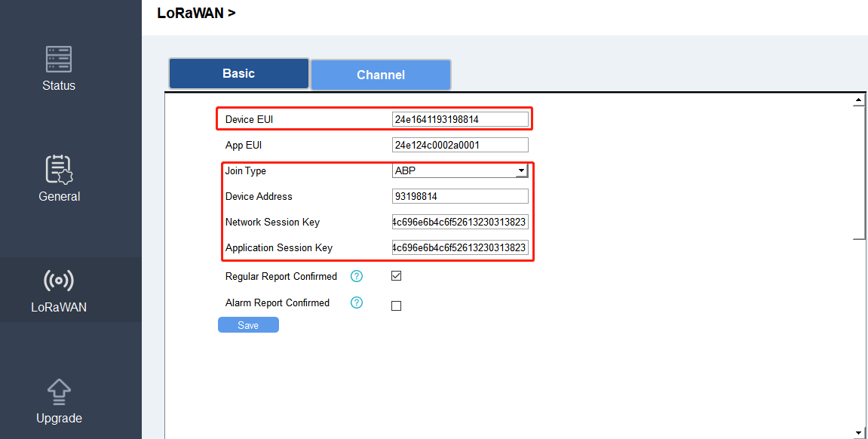Click the scrollbar up arrow
The height and width of the screenshot is (439, 868).
(x=859, y=100)
